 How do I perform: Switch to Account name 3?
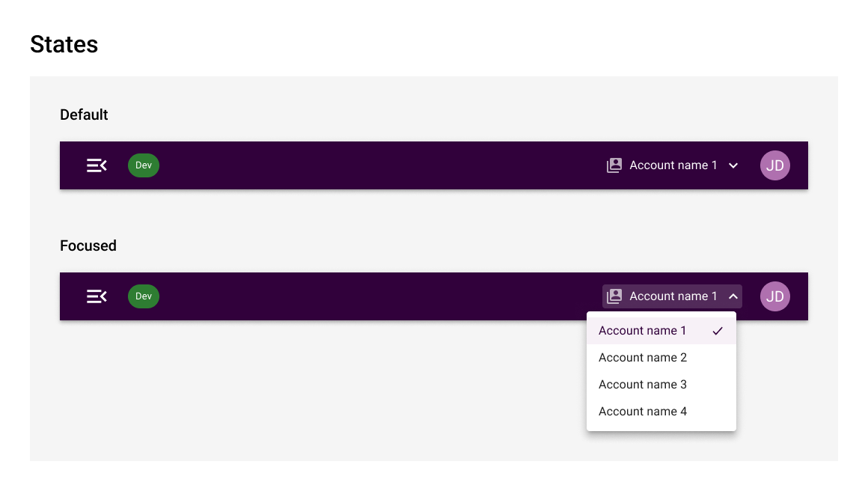661,385
